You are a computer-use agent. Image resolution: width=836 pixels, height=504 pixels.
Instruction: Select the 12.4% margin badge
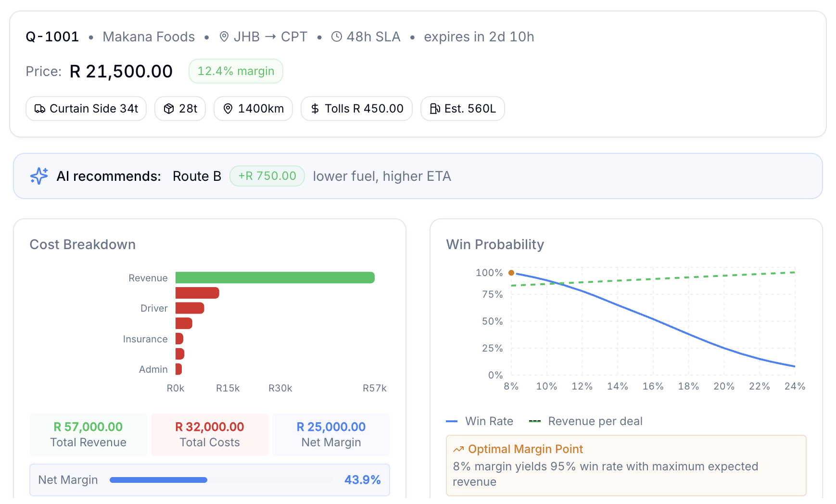pos(236,71)
